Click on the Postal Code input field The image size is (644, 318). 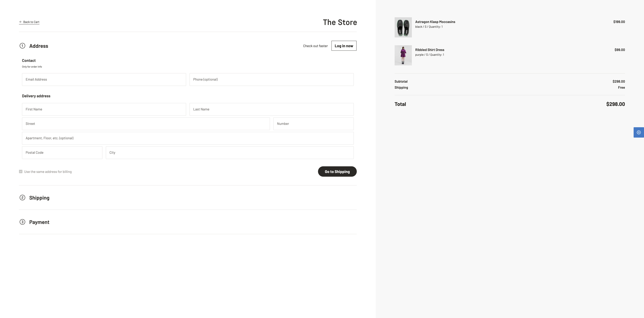(x=62, y=152)
